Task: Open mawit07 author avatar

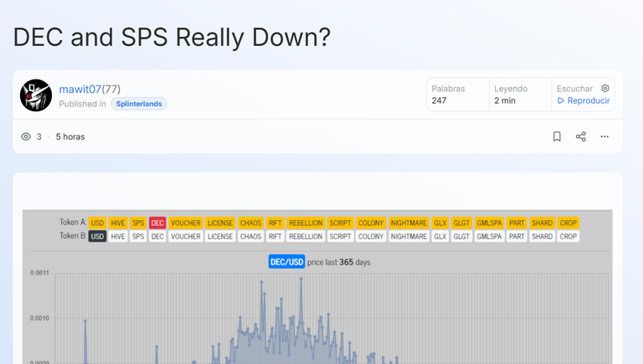Action: pos(36,95)
